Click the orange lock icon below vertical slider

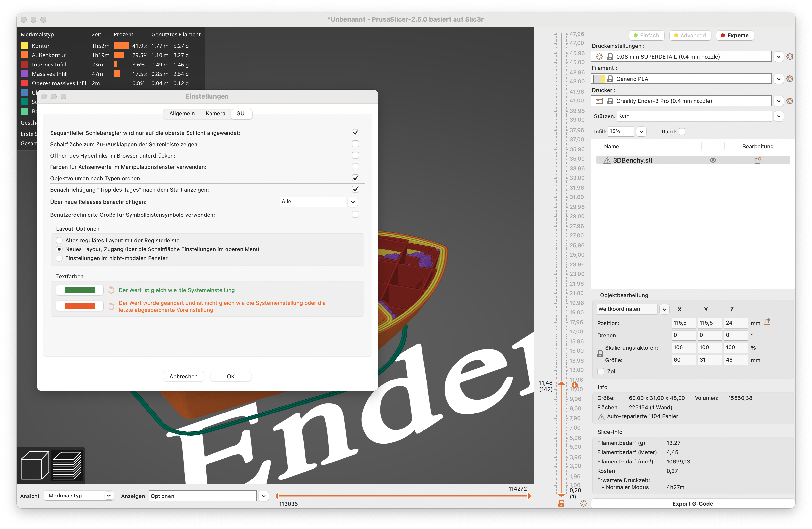click(561, 503)
